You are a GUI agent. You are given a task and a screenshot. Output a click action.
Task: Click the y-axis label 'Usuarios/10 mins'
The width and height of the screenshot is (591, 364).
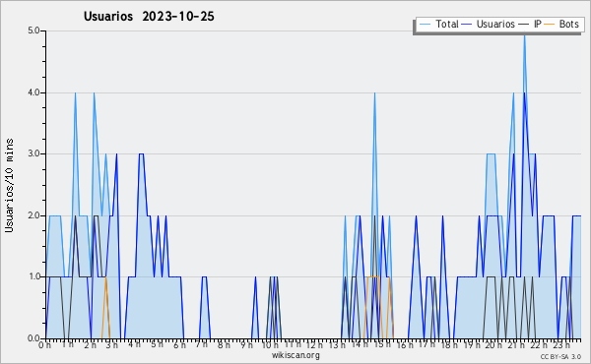[x=9, y=185]
